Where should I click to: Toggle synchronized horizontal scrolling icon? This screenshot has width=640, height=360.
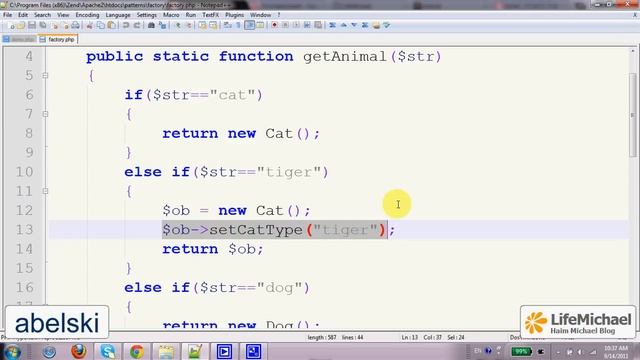(213, 25)
